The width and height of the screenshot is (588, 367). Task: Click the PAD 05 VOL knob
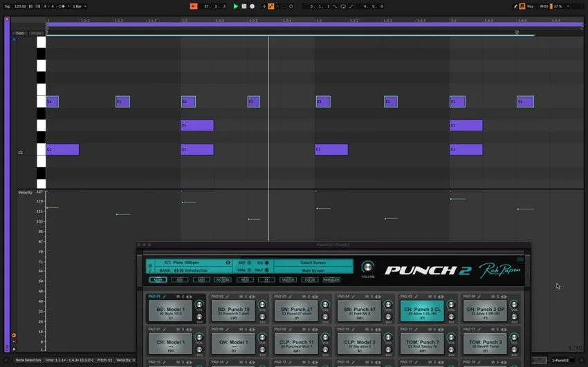point(451,304)
